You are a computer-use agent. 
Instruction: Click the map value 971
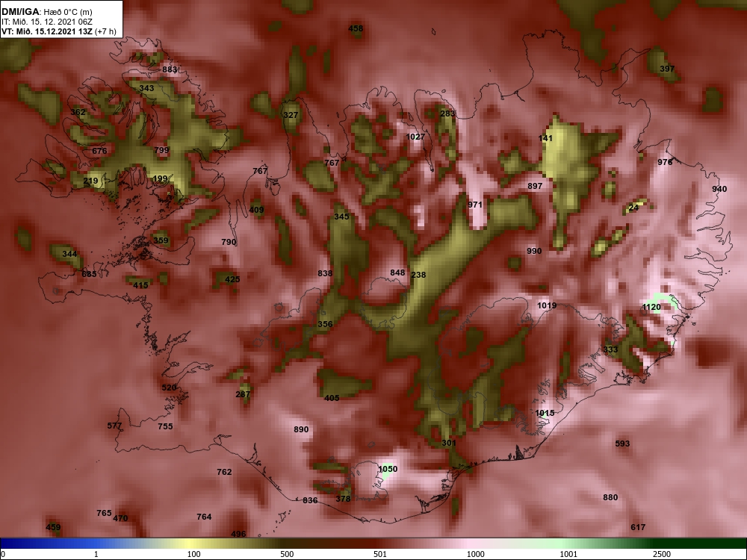[x=475, y=205]
